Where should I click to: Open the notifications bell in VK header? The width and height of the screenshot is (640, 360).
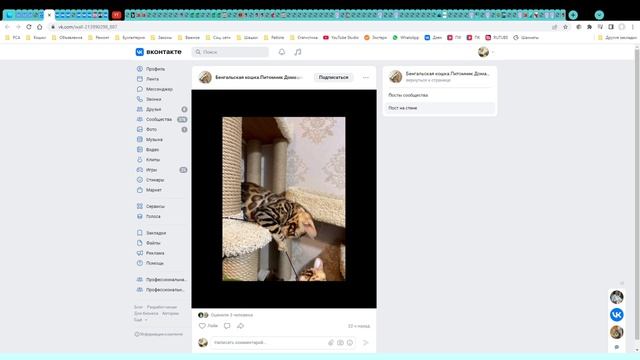point(282,52)
